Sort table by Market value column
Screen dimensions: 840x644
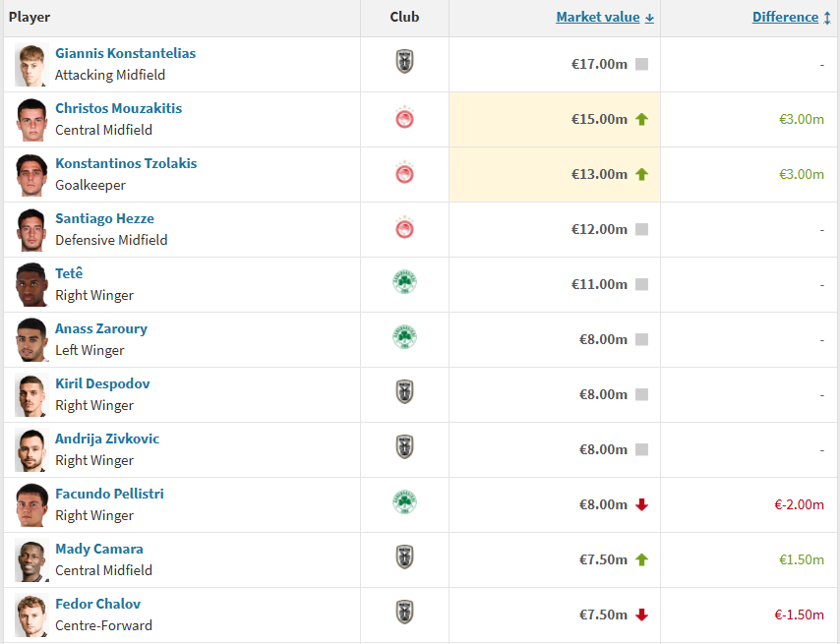tap(598, 17)
